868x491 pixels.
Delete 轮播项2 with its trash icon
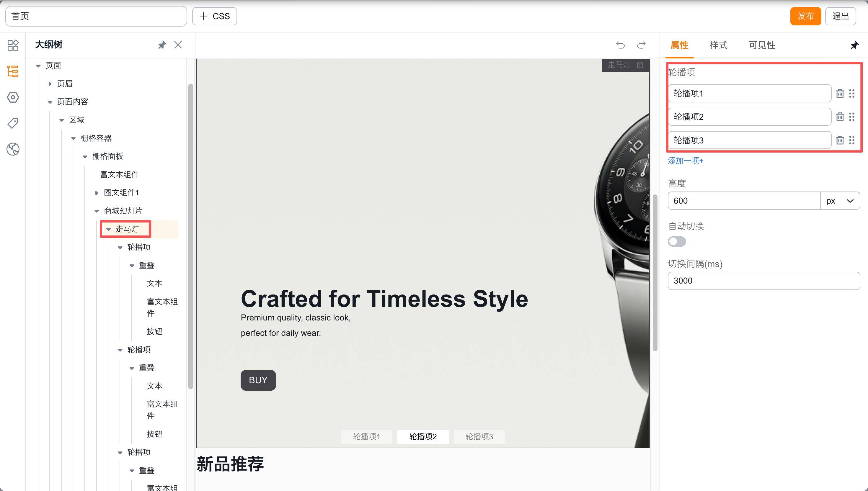point(840,117)
